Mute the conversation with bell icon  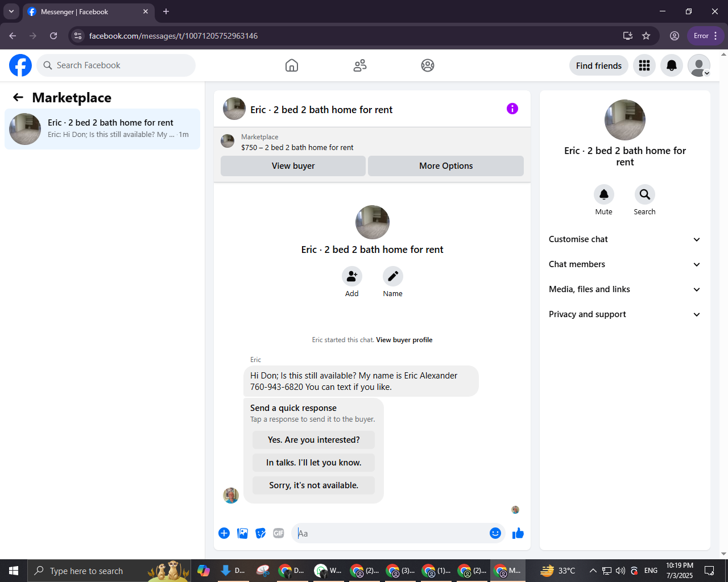pos(604,194)
